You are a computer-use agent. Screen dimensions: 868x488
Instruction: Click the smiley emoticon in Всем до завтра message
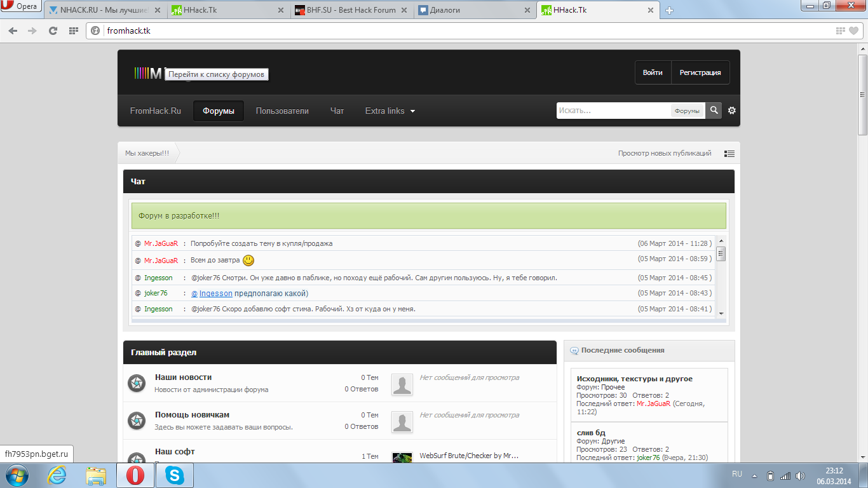pyautogui.click(x=248, y=261)
